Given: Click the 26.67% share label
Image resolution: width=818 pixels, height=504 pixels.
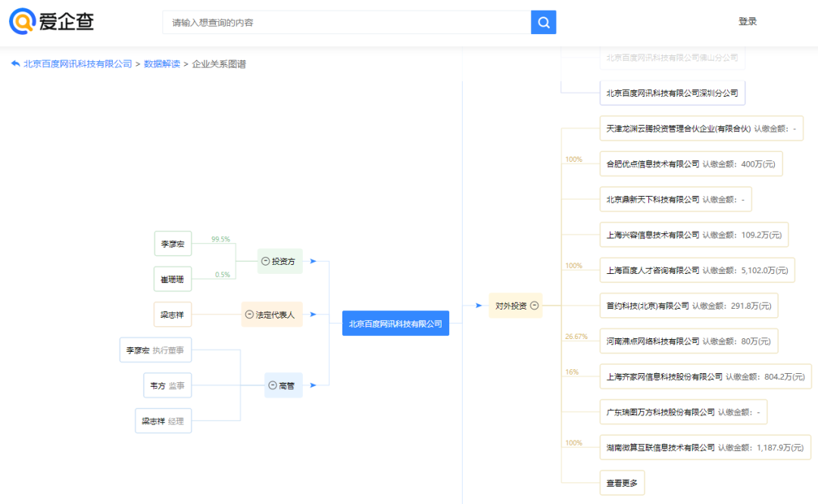Looking at the screenshot, I should tap(576, 336).
